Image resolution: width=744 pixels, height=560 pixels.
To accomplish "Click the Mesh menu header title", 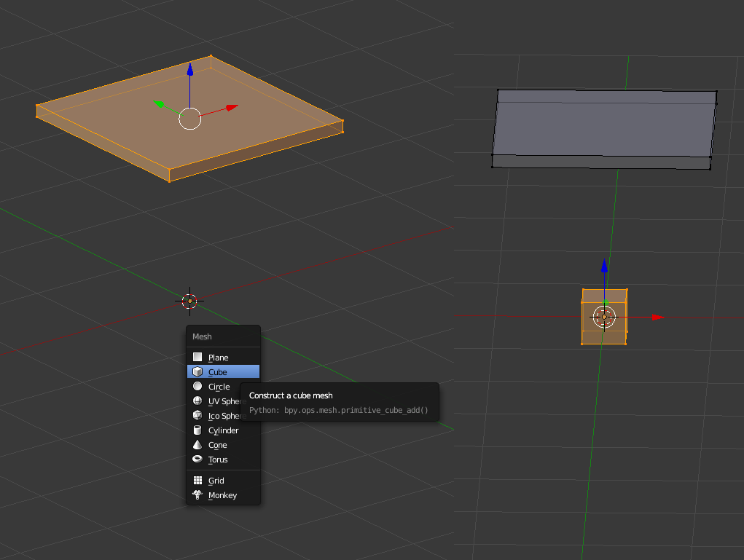I will click(x=203, y=336).
